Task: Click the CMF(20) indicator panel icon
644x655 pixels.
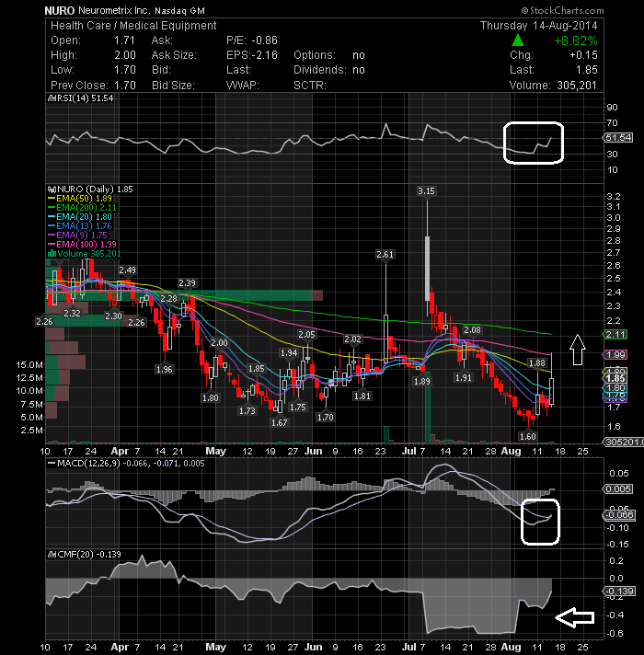Action: point(52,555)
